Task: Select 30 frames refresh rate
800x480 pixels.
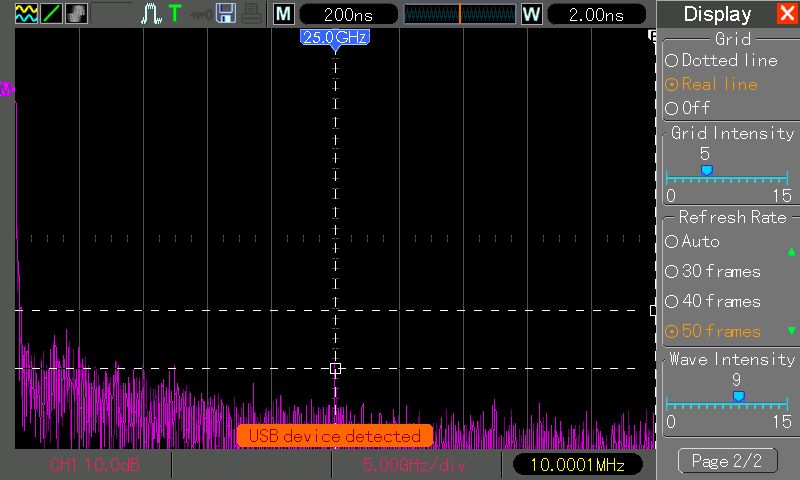Action: coord(713,271)
